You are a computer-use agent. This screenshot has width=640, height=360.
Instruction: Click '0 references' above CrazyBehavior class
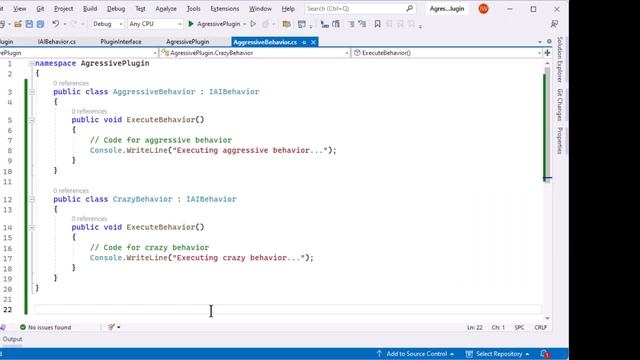pyautogui.click(x=71, y=191)
